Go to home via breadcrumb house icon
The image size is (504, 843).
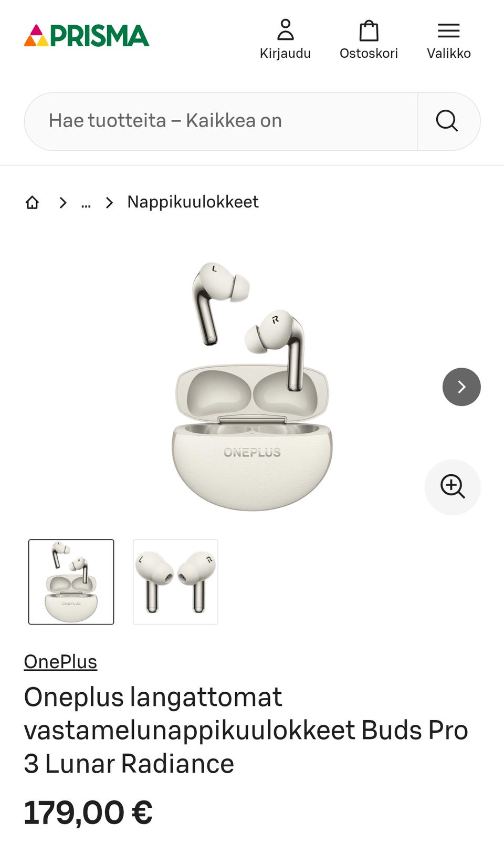click(x=33, y=202)
